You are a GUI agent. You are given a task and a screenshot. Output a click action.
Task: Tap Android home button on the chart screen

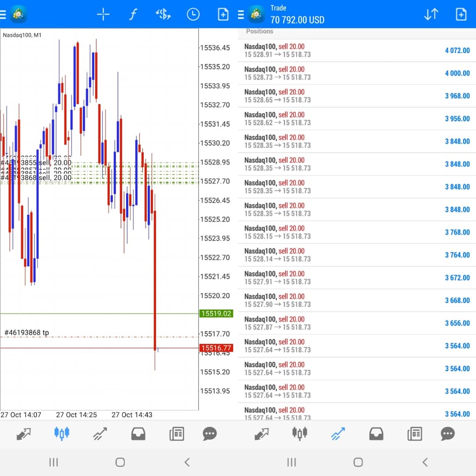[120, 462]
